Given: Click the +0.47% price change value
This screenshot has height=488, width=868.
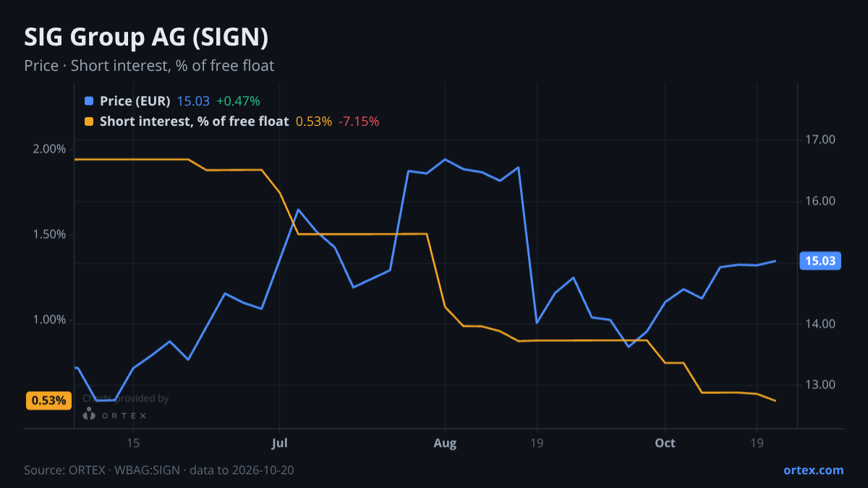Looking at the screenshot, I should (238, 101).
